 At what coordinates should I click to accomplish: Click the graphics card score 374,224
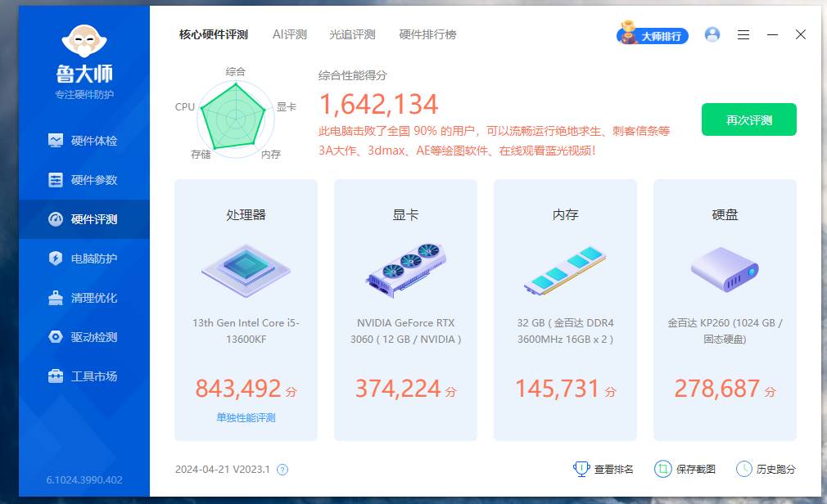tap(398, 389)
